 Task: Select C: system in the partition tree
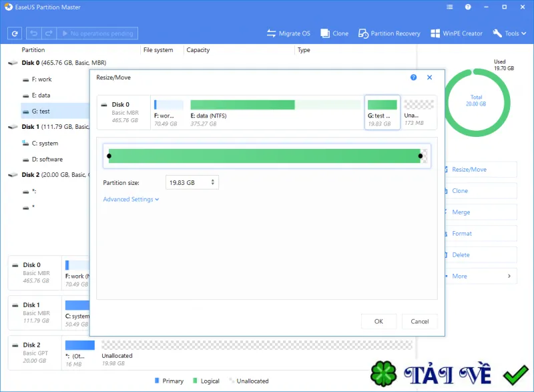coord(45,144)
